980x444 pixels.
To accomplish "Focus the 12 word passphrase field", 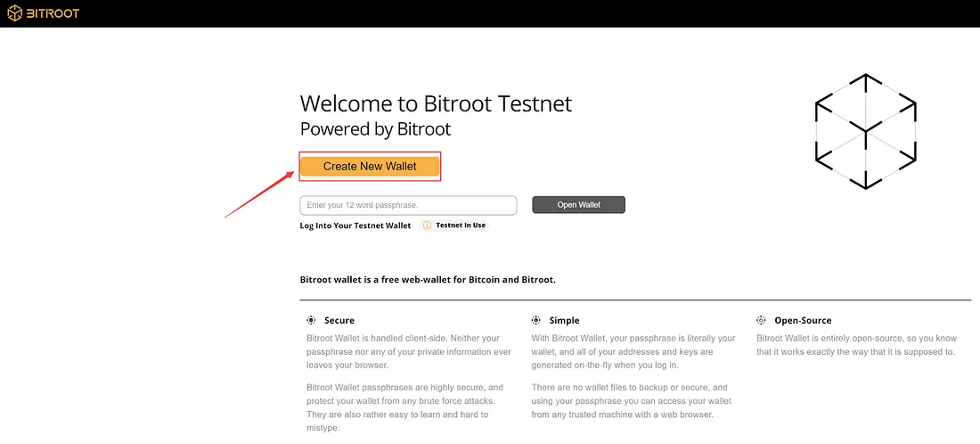I will coord(408,205).
